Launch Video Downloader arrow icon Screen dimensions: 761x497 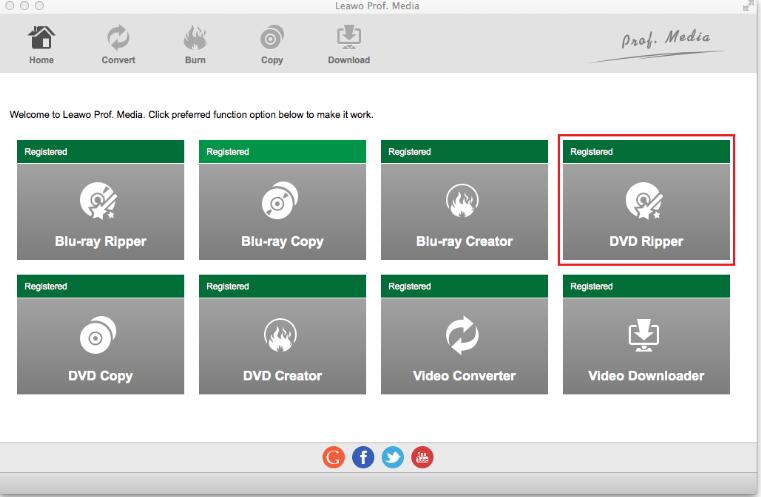tap(644, 335)
